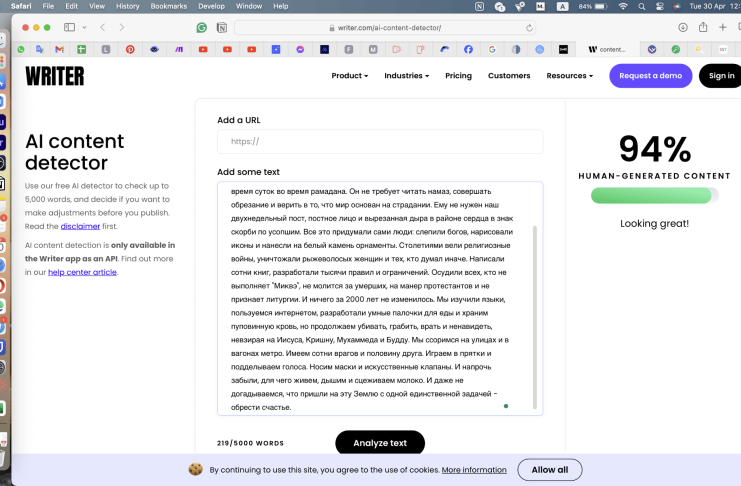This screenshot has width=741, height=486.
Task: Open Spotlight search in the menu bar
Action: coord(641,6)
